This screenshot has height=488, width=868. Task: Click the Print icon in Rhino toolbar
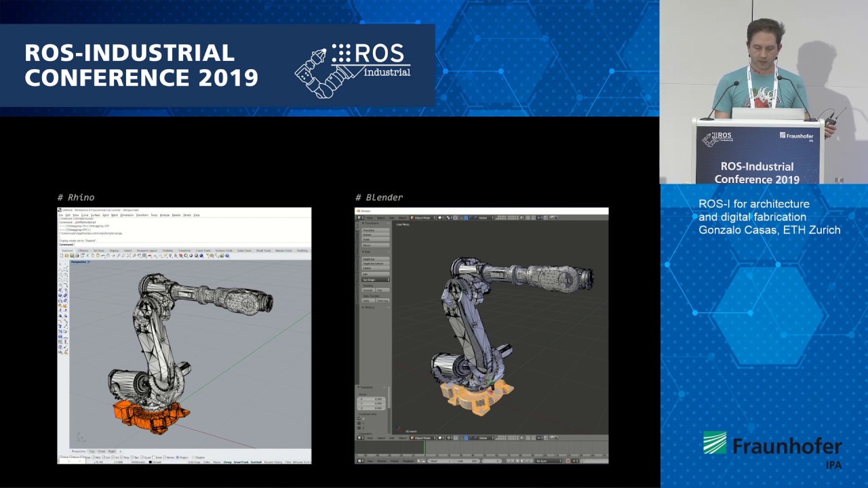[77, 256]
